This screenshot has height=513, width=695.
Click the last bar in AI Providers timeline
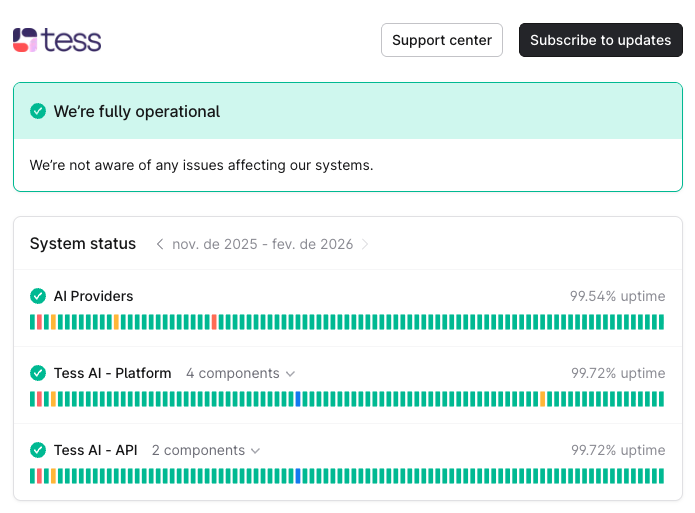coord(661,322)
